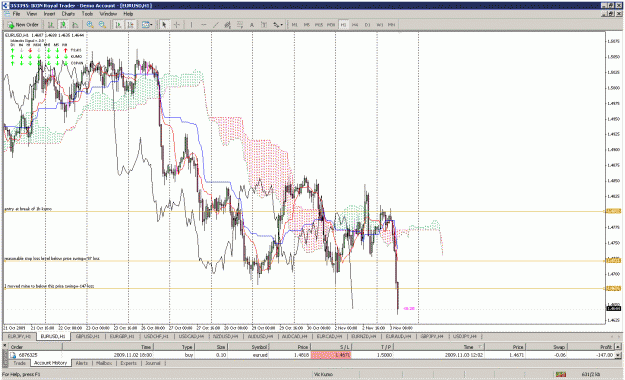Switch to the USDJPY,H4 chart tab
The height and width of the screenshot is (380, 625).
[x=465, y=337]
